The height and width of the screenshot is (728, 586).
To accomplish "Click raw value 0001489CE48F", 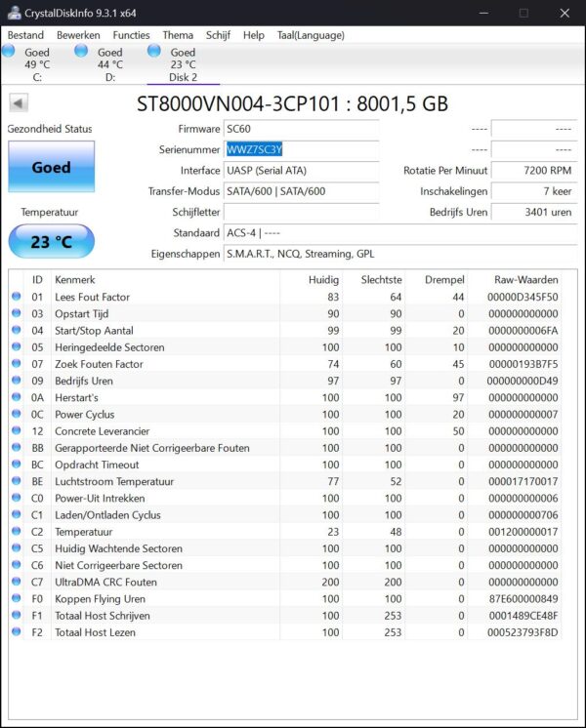I will coord(523,615).
